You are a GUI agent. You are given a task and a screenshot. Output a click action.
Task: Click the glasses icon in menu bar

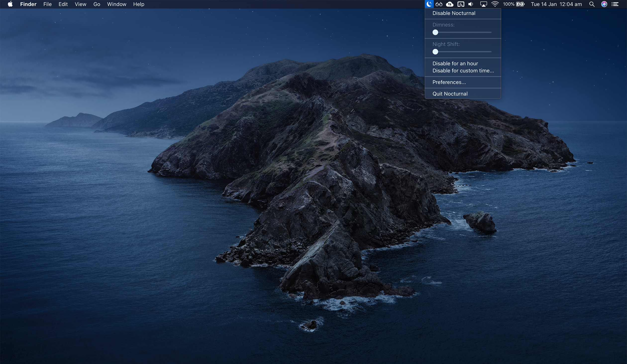point(439,4)
